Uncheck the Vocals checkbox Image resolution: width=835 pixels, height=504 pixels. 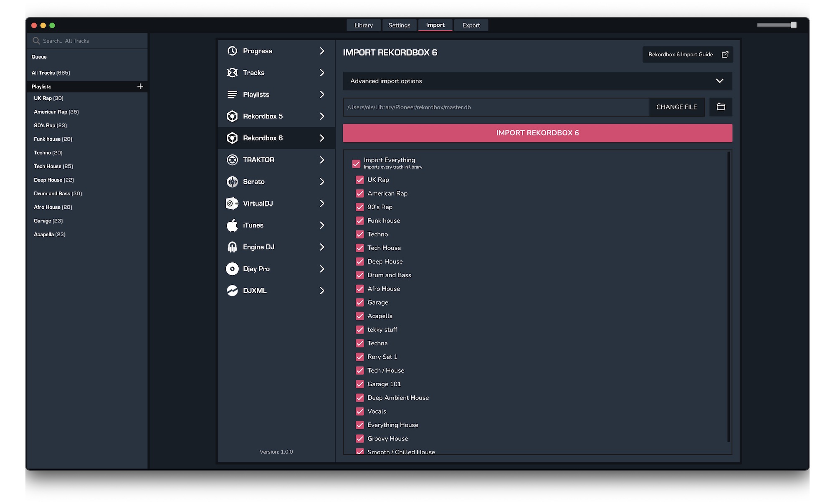pos(360,411)
